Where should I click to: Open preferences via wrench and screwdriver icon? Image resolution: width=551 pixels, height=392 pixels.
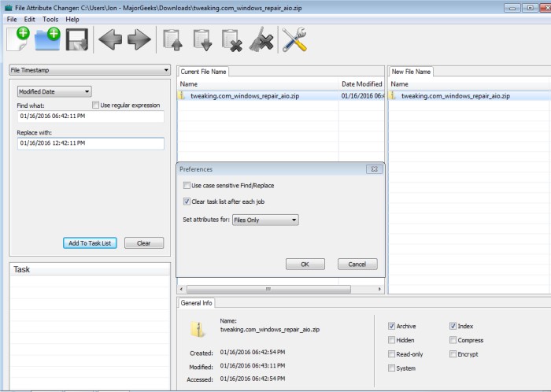coord(294,39)
